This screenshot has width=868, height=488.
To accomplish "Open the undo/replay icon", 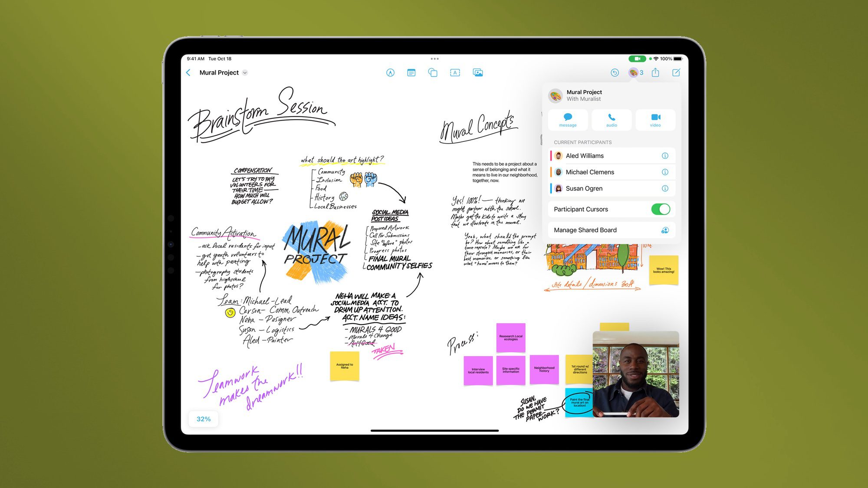I will 615,73.
